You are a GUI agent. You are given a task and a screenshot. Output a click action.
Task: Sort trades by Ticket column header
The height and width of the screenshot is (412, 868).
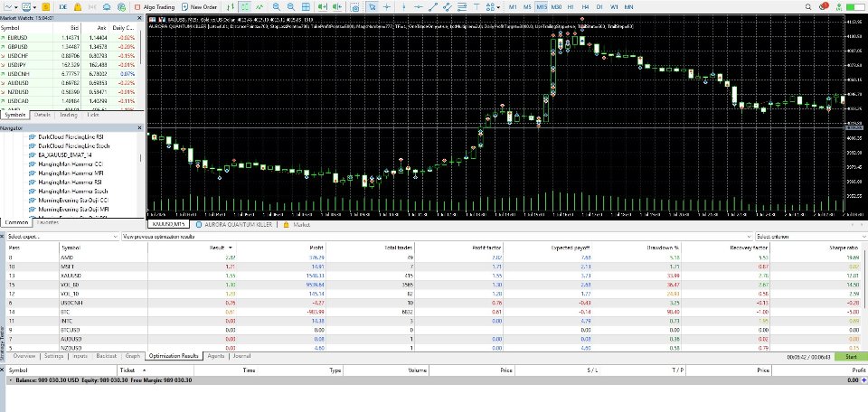coord(155,370)
